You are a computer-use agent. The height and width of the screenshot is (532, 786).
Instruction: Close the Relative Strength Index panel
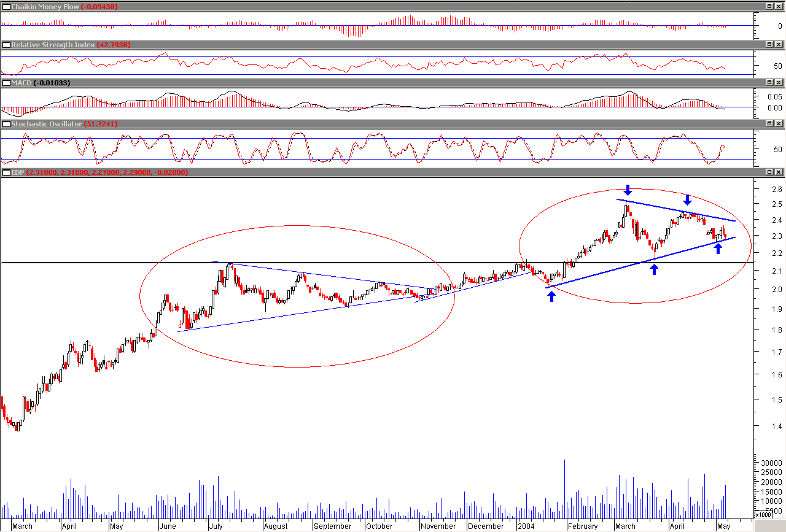779,45
